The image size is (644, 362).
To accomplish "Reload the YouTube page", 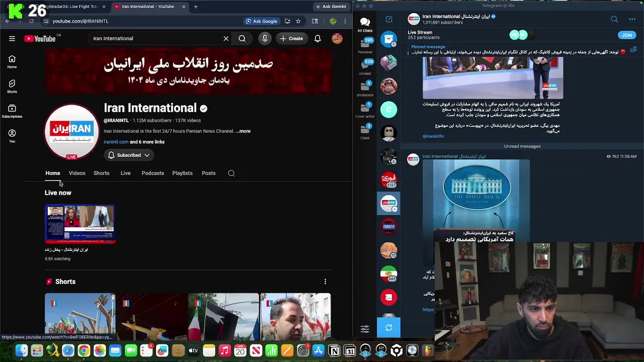I will click(31, 21).
